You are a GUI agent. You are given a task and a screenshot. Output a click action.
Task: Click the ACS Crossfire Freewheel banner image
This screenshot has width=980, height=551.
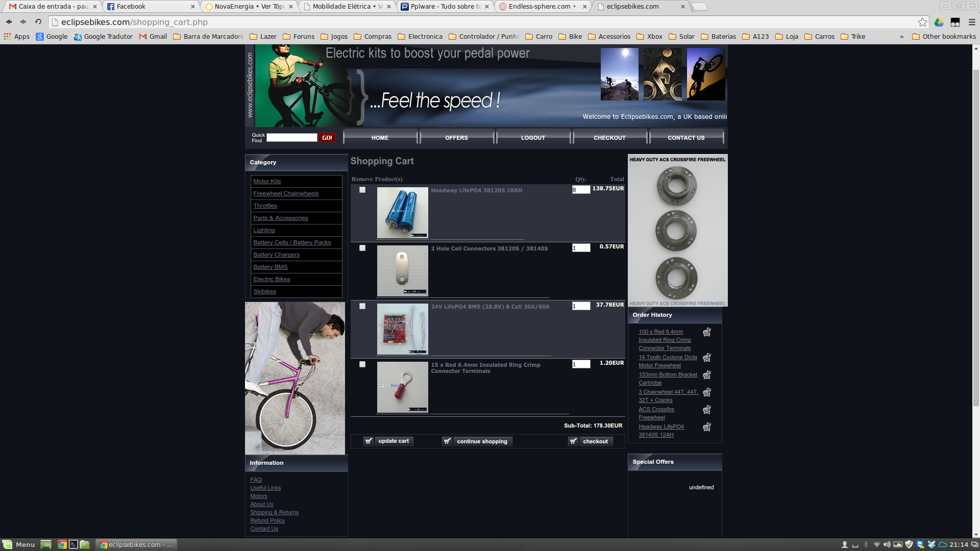[677, 231]
